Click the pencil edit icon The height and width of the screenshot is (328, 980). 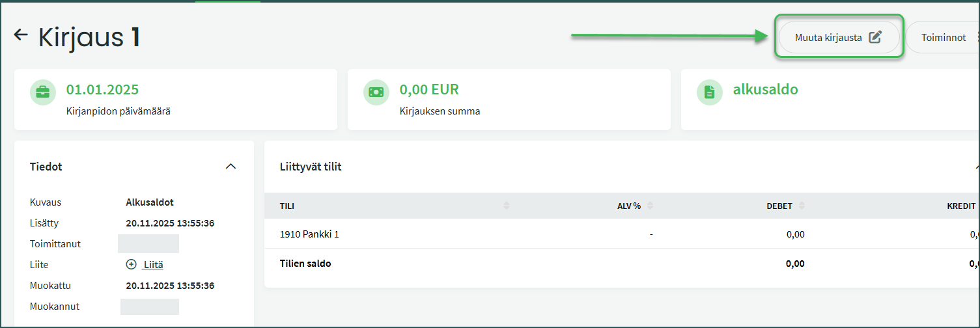pyautogui.click(x=875, y=38)
